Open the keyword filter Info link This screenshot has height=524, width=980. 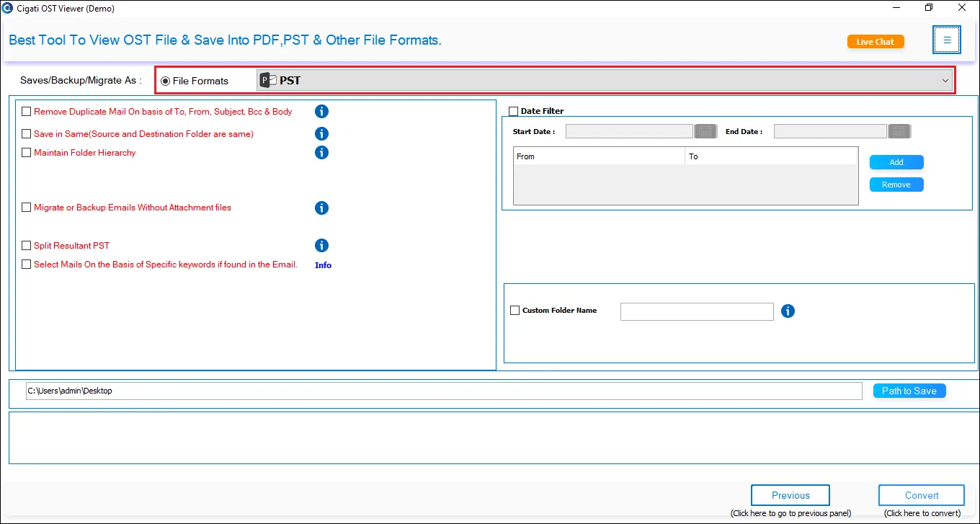point(323,265)
